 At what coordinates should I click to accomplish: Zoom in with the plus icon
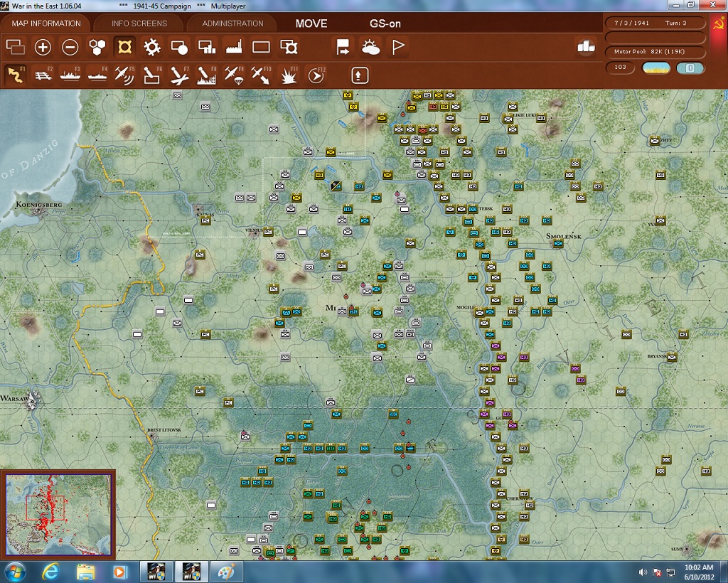tap(43, 47)
